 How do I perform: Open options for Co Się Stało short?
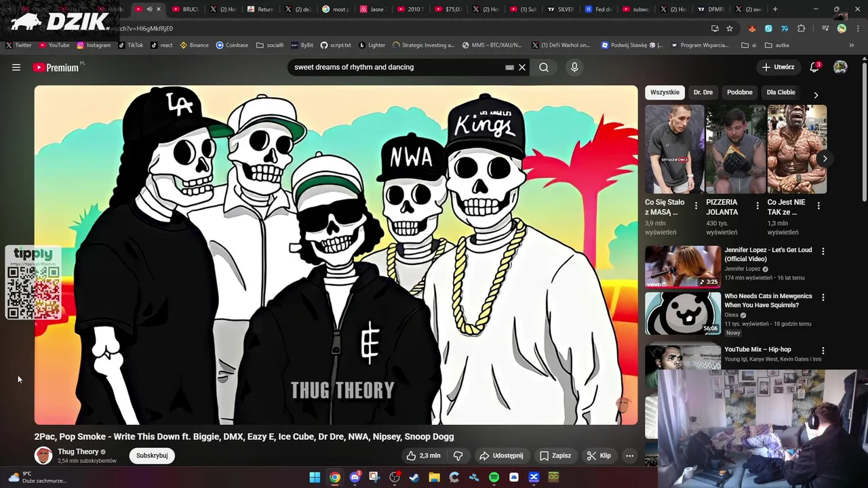point(696,205)
